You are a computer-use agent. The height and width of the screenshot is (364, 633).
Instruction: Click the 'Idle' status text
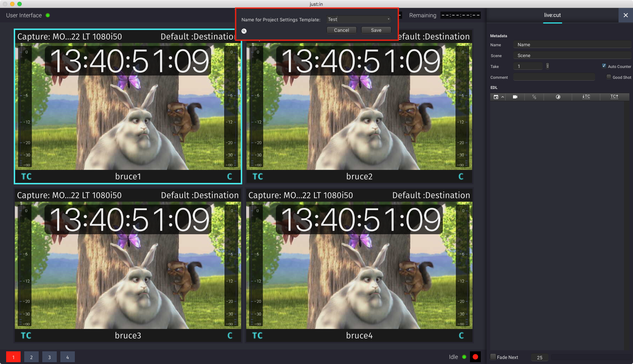pyautogui.click(x=453, y=357)
